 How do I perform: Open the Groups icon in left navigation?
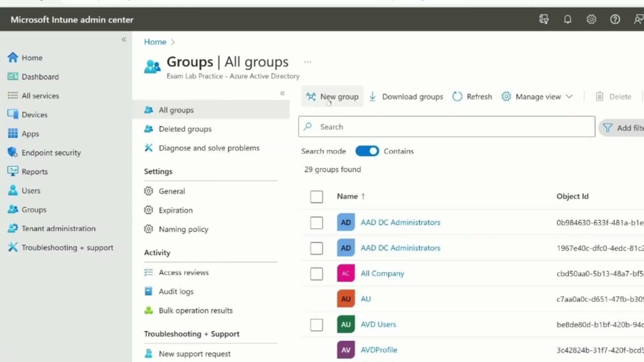click(x=13, y=209)
